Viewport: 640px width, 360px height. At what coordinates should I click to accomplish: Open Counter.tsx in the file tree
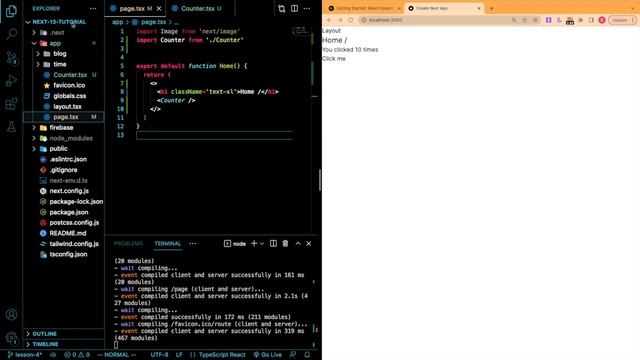coord(70,75)
